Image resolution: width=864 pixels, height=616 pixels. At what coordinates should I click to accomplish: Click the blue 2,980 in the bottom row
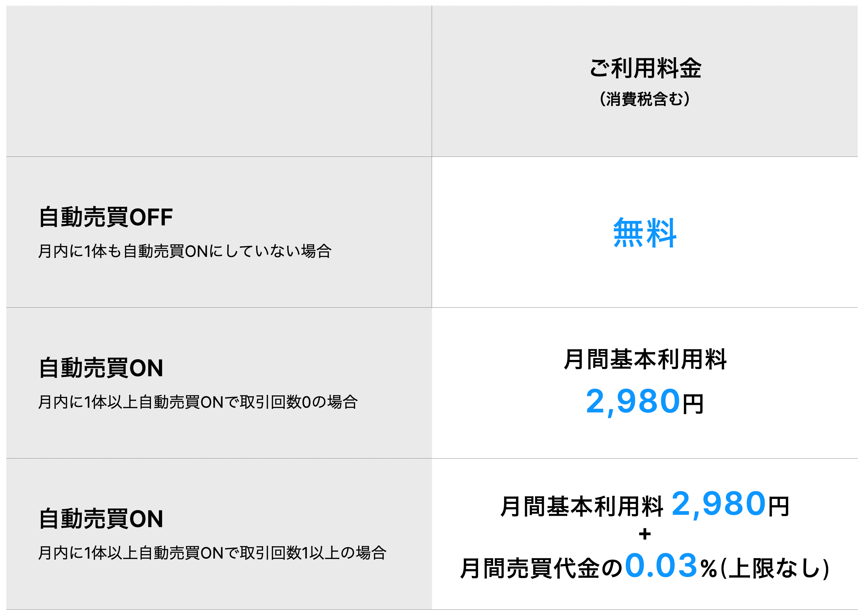click(718, 504)
